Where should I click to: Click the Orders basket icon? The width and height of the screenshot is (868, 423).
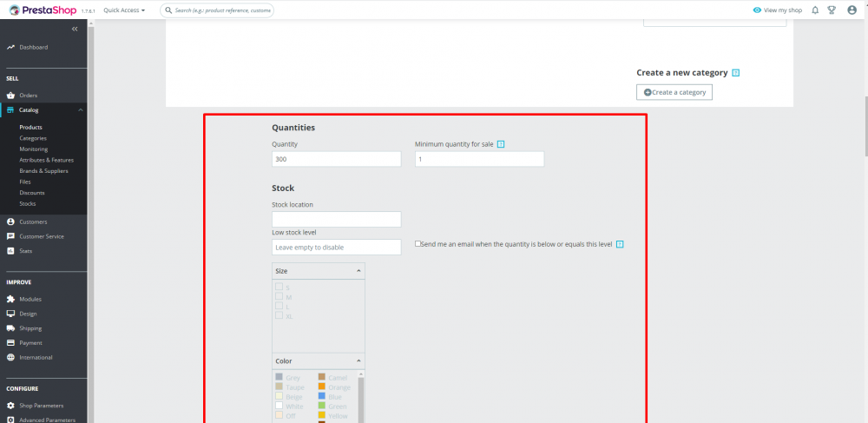coord(10,96)
